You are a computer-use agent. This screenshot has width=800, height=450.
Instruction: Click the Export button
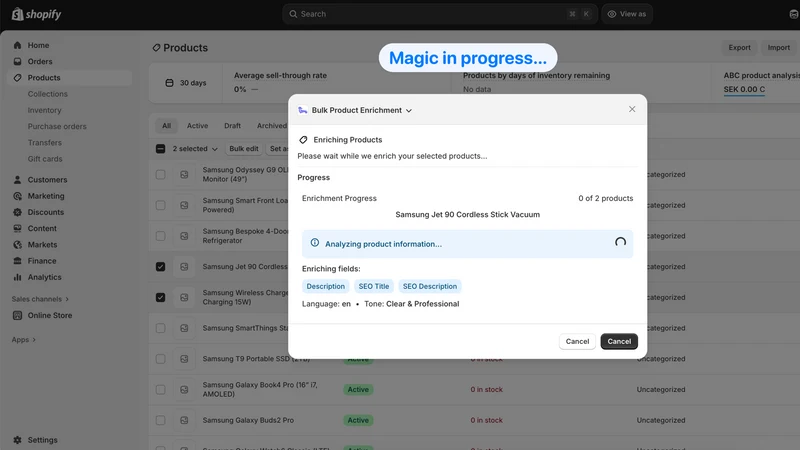(x=739, y=47)
